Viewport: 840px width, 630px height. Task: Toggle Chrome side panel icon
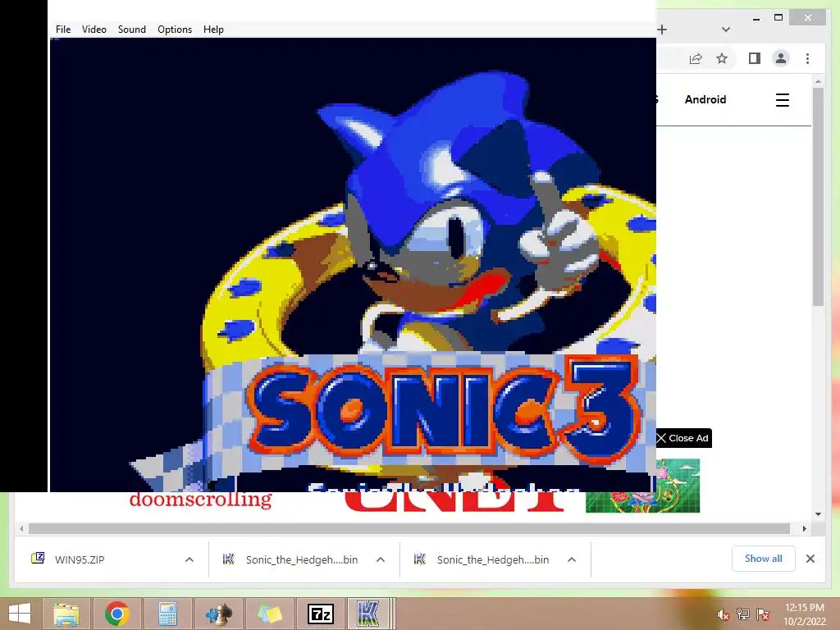pyautogui.click(x=755, y=58)
